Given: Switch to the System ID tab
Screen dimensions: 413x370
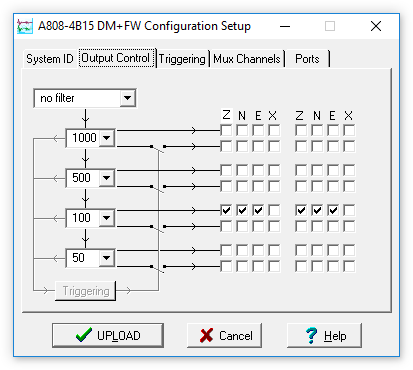Looking at the screenshot, I should pos(50,59).
